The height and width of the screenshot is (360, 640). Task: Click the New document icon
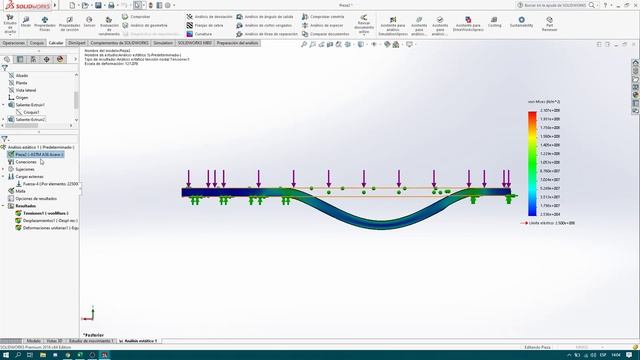pyautogui.click(x=72, y=5)
